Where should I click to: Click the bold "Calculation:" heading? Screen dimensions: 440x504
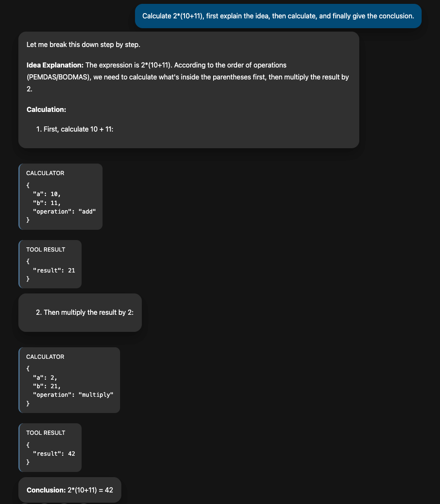(x=46, y=109)
